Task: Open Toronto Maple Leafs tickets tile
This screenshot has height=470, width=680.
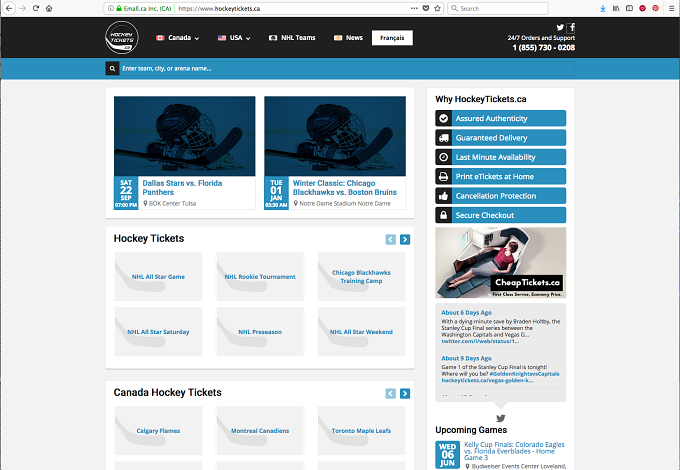Action: pos(361,431)
